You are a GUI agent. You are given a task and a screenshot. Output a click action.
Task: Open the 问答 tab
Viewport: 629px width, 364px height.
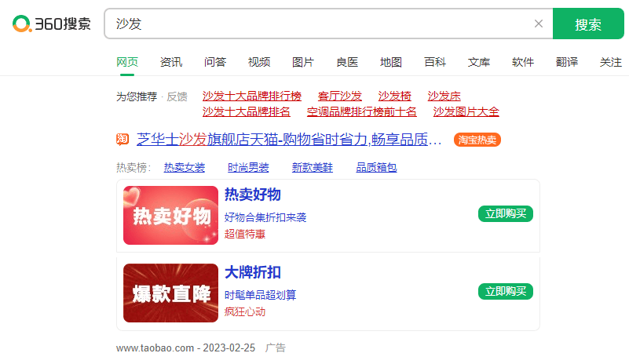point(215,62)
